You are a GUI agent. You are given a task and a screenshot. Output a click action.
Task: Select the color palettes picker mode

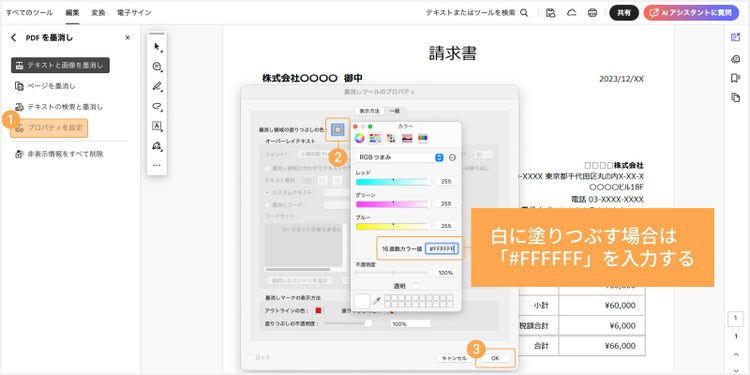pyautogui.click(x=391, y=138)
